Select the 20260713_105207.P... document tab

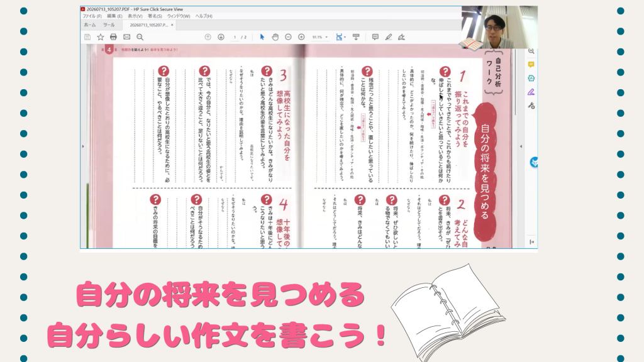coord(148,25)
